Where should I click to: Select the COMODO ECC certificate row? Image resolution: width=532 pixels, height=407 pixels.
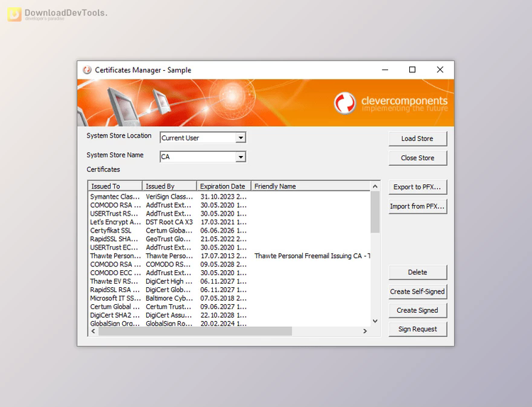(x=229, y=273)
